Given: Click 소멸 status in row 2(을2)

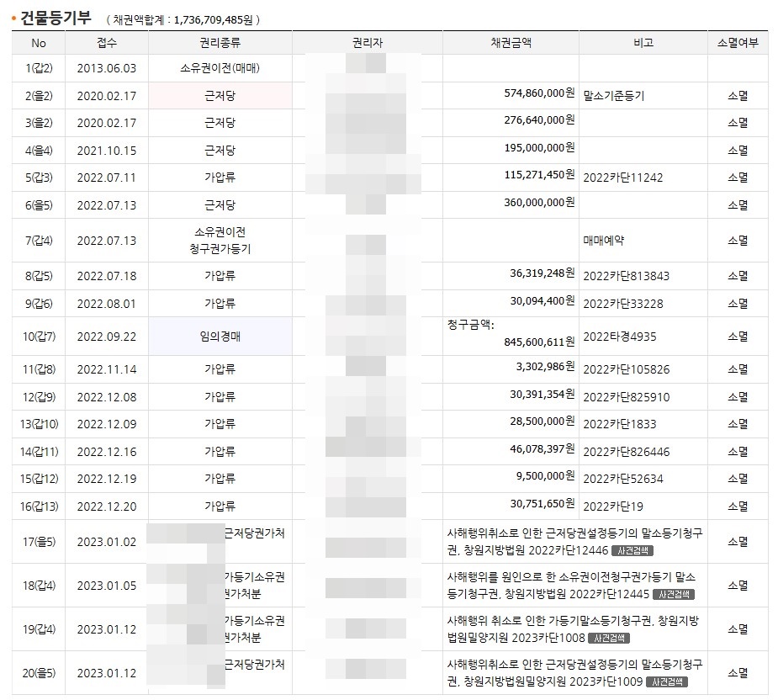Looking at the screenshot, I should tap(738, 96).
